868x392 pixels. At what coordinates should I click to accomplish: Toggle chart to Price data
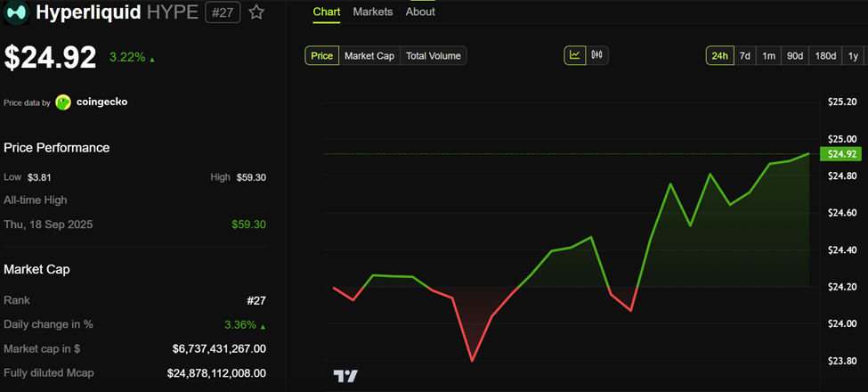click(322, 56)
